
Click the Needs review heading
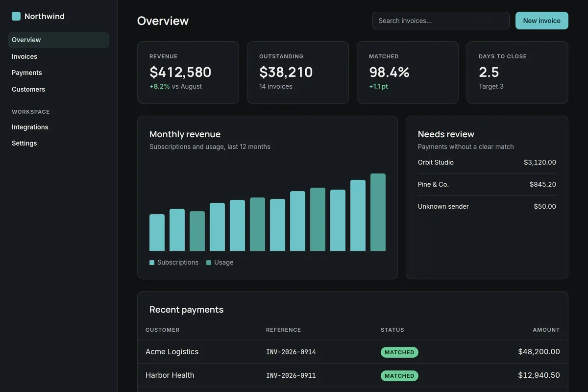(446, 134)
